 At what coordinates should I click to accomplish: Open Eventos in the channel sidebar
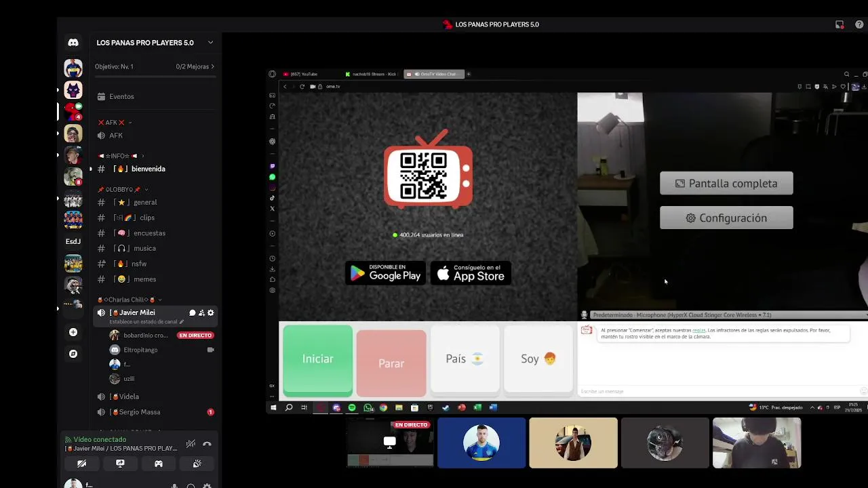[155, 96]
